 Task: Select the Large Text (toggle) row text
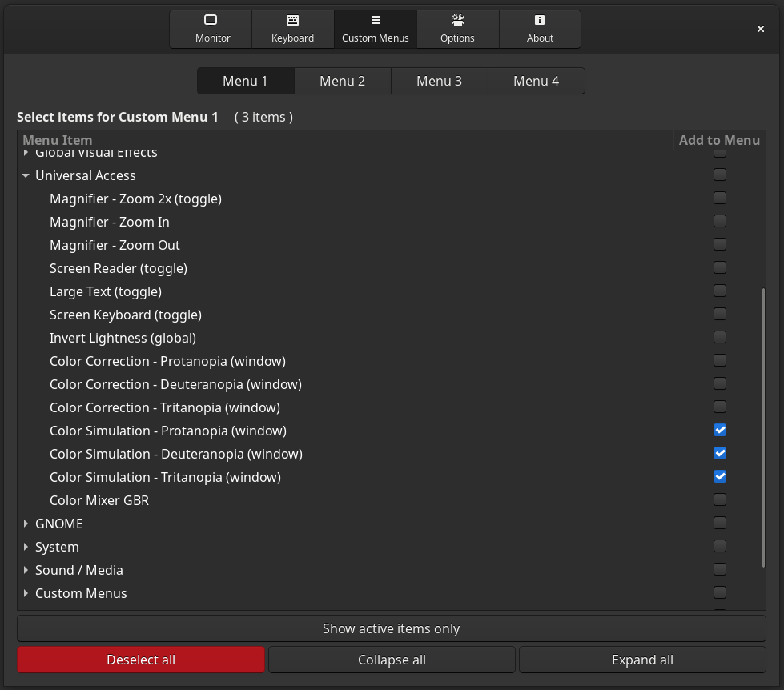106,292
